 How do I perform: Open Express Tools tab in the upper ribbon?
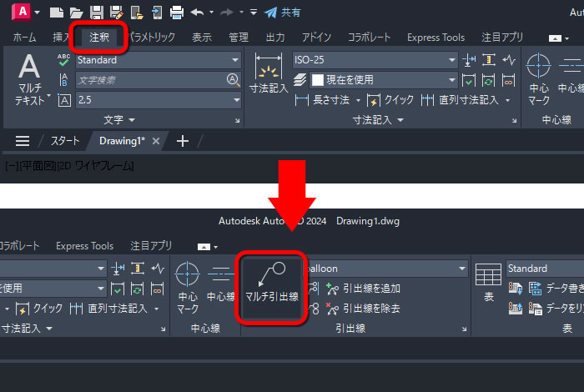pyautogui.click(x=435, y=38)
